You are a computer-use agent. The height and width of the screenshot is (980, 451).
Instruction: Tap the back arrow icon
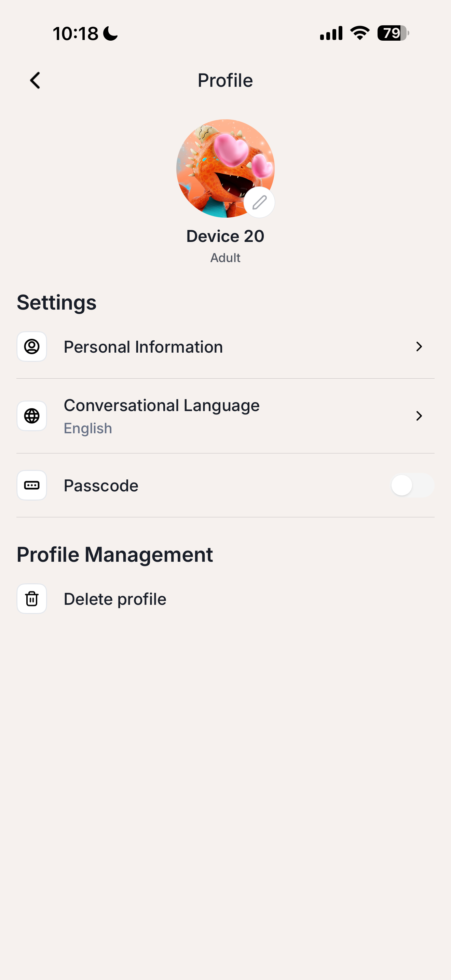coord(35,80)
